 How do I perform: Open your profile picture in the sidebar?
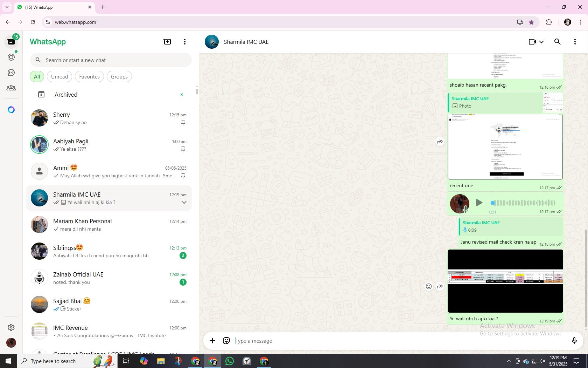click(11, 342)
